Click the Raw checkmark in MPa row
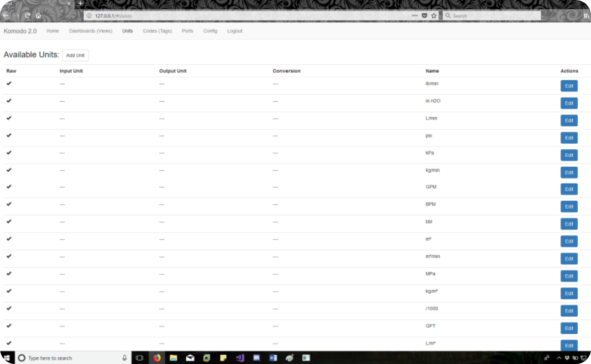This screenshot has height=364, width=591. click(x=9, y=273)
